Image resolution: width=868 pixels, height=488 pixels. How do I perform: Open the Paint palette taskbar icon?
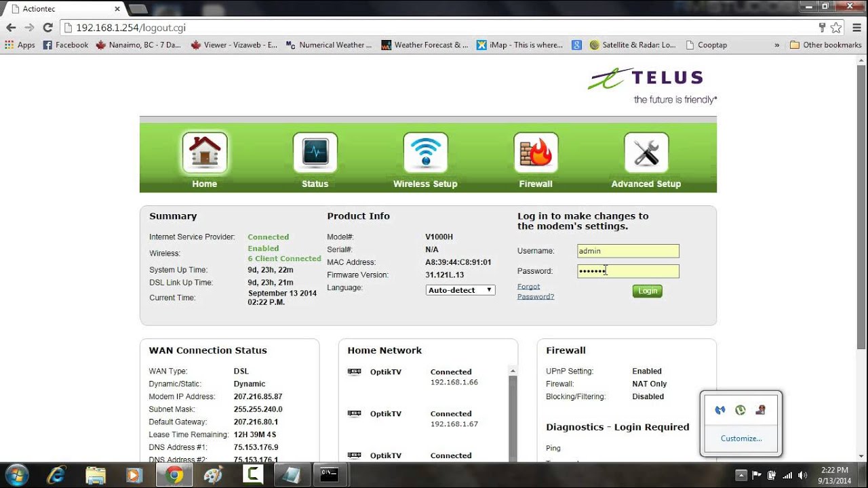click(213, 476)
